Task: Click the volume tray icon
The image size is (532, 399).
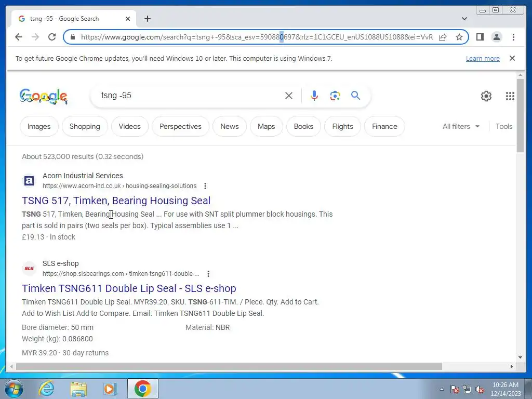Action: pyautogui.click(x=480, y=389)
